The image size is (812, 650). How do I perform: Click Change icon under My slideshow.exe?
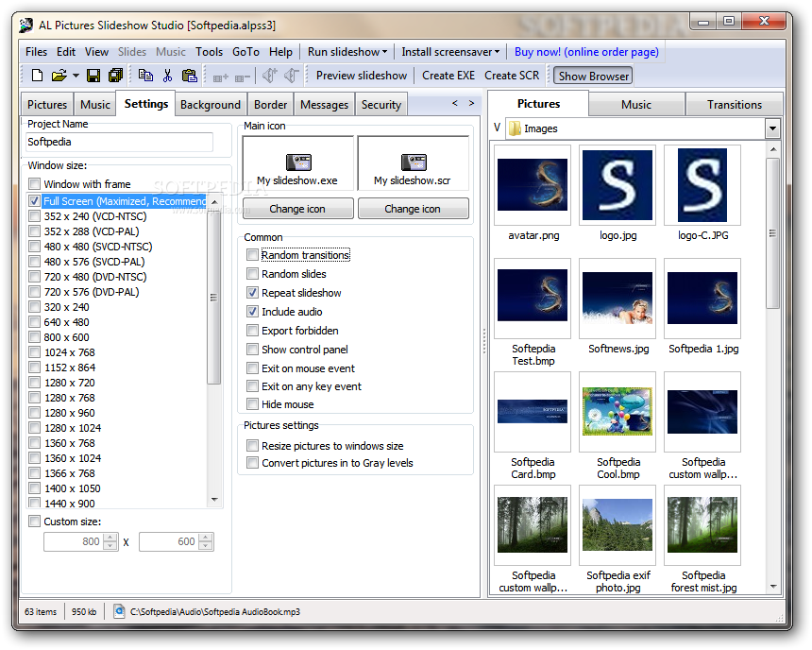pyautogui.click(x=297, y=209)
